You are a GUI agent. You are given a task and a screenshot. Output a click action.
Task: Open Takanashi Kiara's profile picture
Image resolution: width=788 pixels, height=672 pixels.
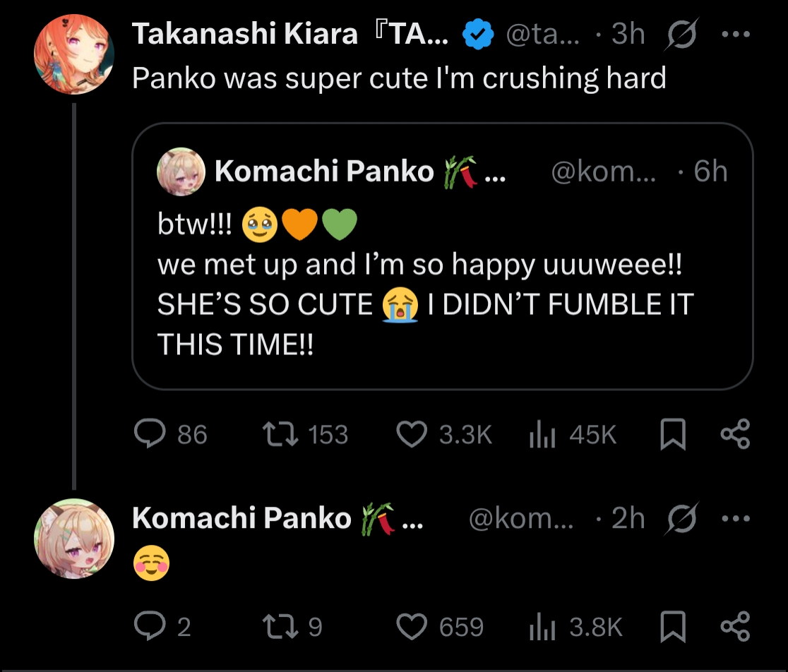tap(74, 54)
